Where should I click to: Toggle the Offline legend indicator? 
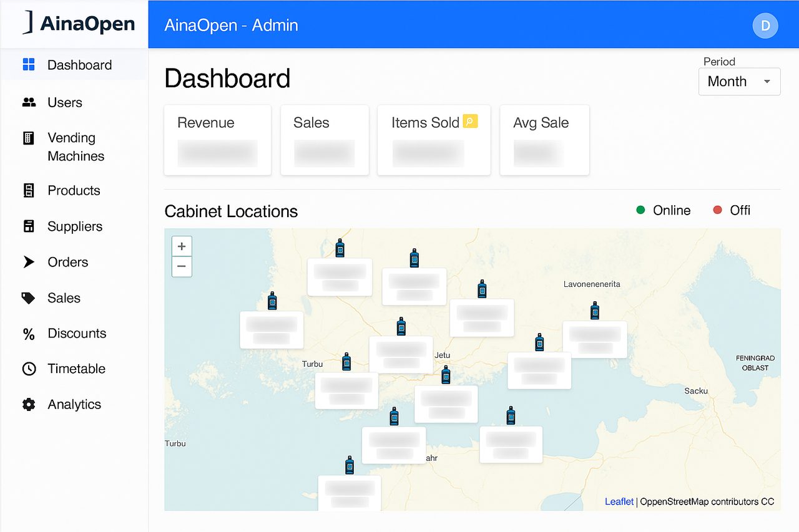tap(718, 210)
